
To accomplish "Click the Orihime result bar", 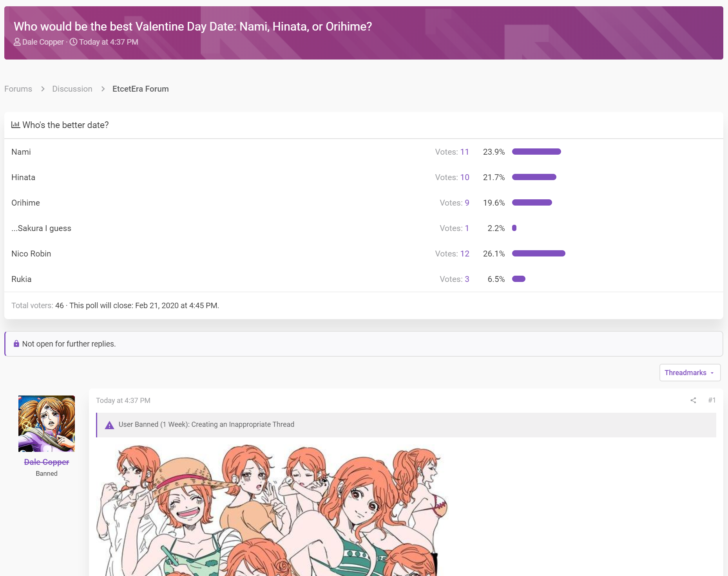I will [532, 202].
